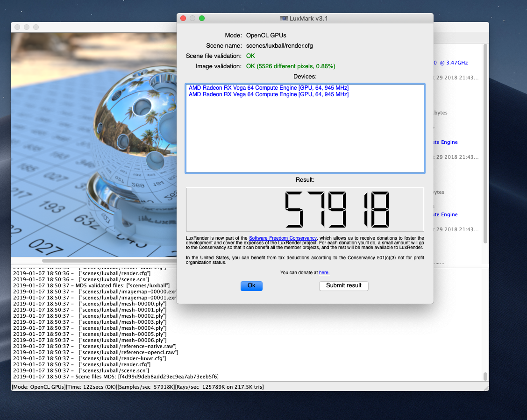This screenshot has height=420, width=527.
Task: Select second AMD Radeon RX Vega 64 device
Action: click(269, 94)
